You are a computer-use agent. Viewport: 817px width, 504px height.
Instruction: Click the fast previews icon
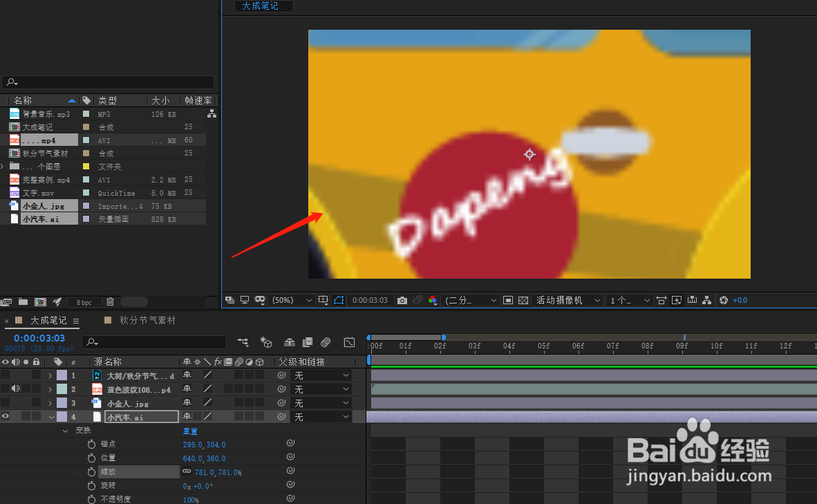click(676, 300)
